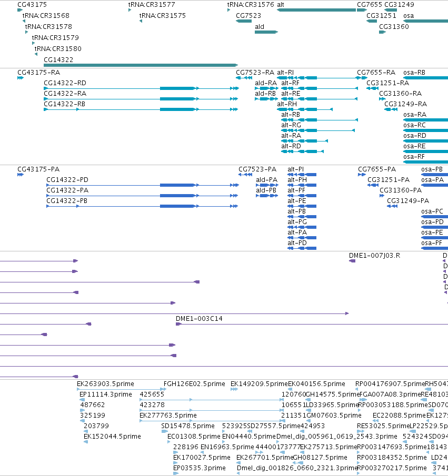Screen dimensions: 448x476
Task: Click the CG7655 gene label
Action: pos(369,5)
